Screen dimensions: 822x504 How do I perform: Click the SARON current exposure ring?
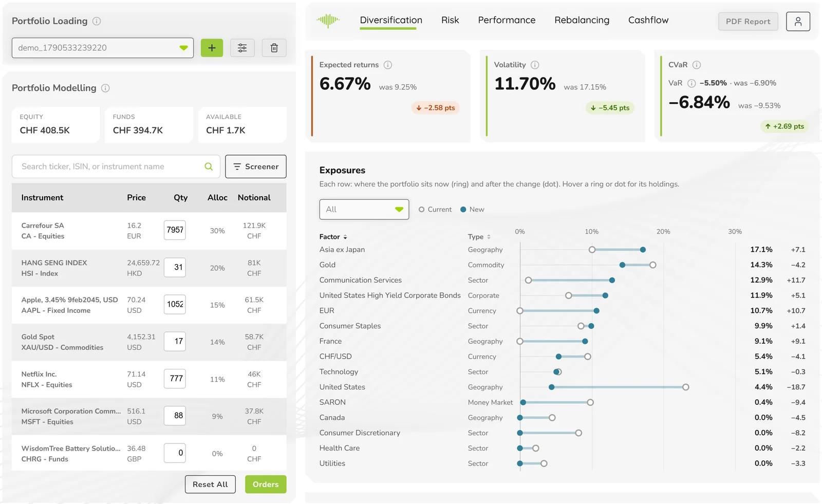coord(590,402)
